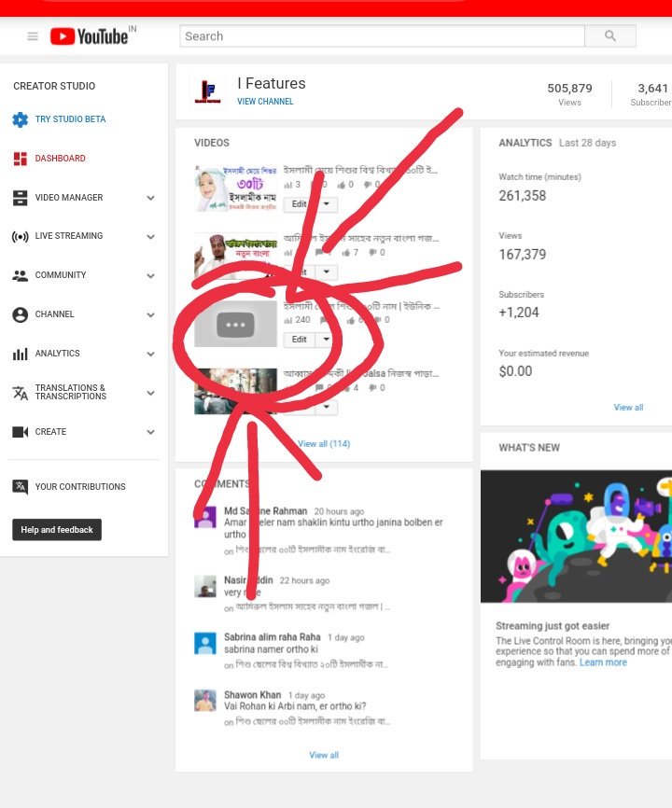Click the Translations & Transcriptions icon
The height and width of the screenshot is (808, 672).
(21, 393)
